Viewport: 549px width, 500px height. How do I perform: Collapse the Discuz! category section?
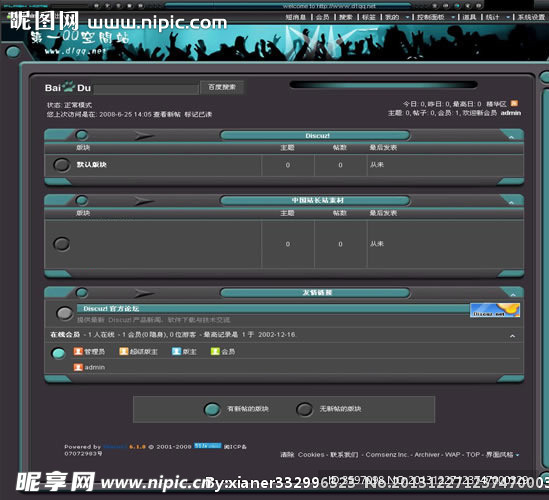click(512, 137)
